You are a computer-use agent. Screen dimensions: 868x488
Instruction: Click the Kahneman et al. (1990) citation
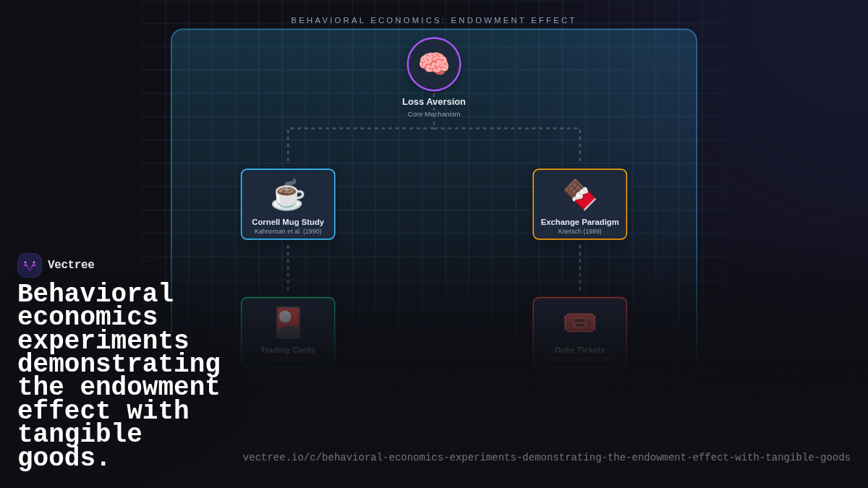coord(288,231)
